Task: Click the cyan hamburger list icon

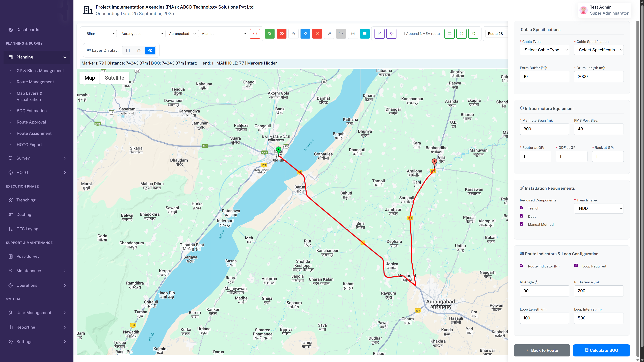Action: 364,34
